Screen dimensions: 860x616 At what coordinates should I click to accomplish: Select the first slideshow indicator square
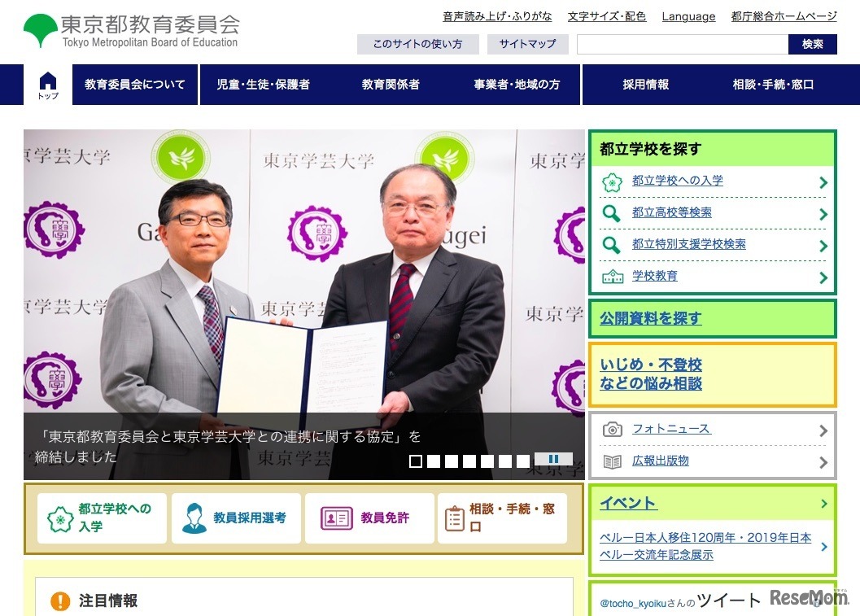click(x=416, y=461)
